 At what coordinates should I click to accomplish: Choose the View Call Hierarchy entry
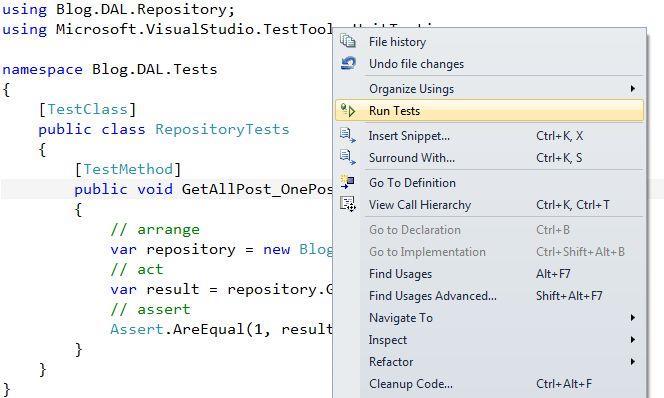click(x=490, y=205)
